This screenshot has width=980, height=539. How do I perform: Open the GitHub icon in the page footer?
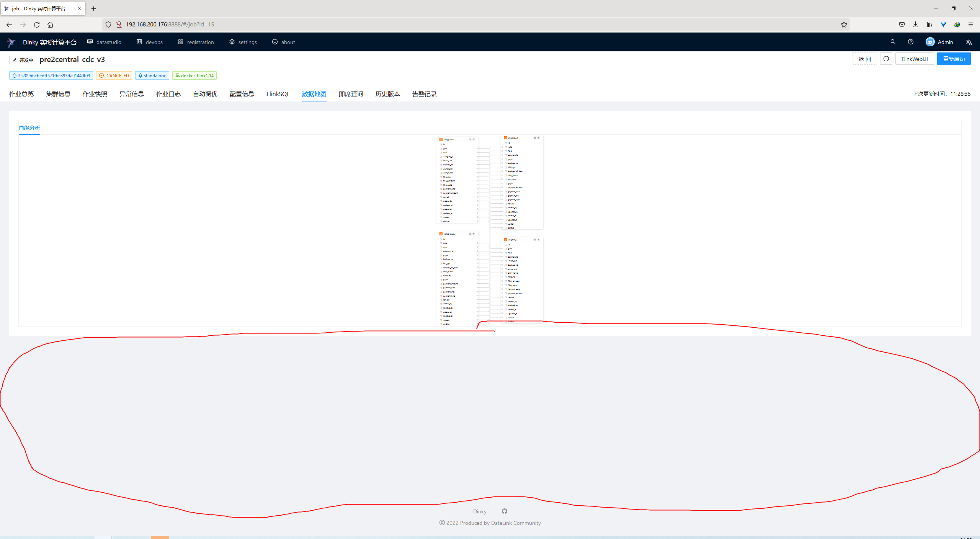pyautogui.click(x=504, y=511)
